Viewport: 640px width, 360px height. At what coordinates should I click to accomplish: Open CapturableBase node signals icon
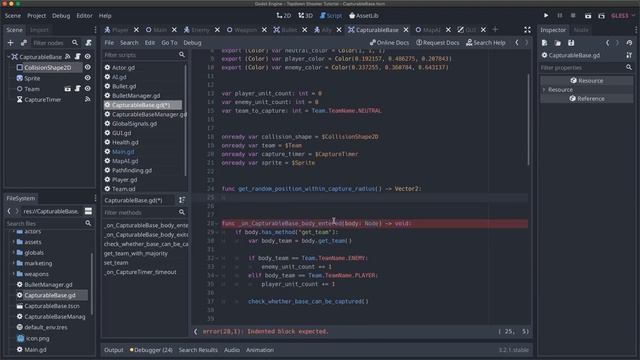[x=68, y=57]
